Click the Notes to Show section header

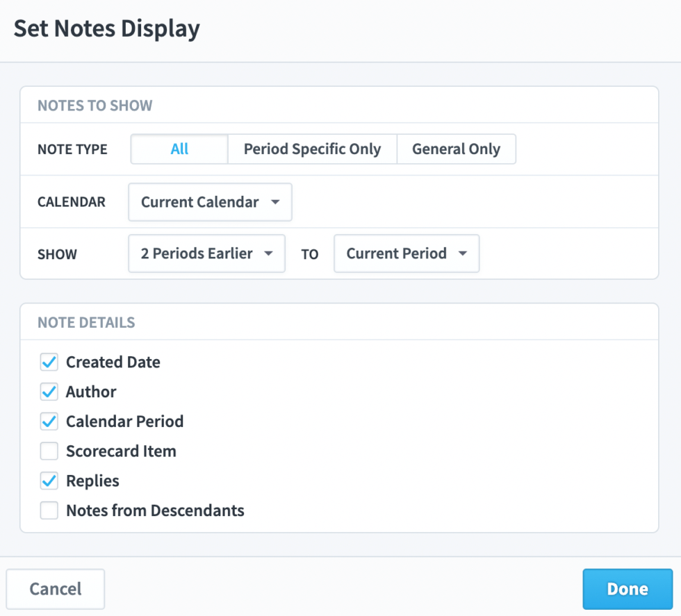pyautogui.click(x=95, y=106)
